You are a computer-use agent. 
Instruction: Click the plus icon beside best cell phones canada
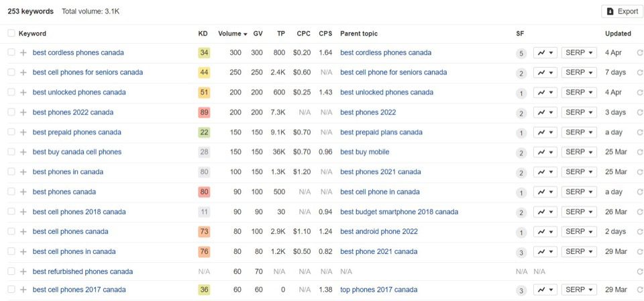coord(23,232)
